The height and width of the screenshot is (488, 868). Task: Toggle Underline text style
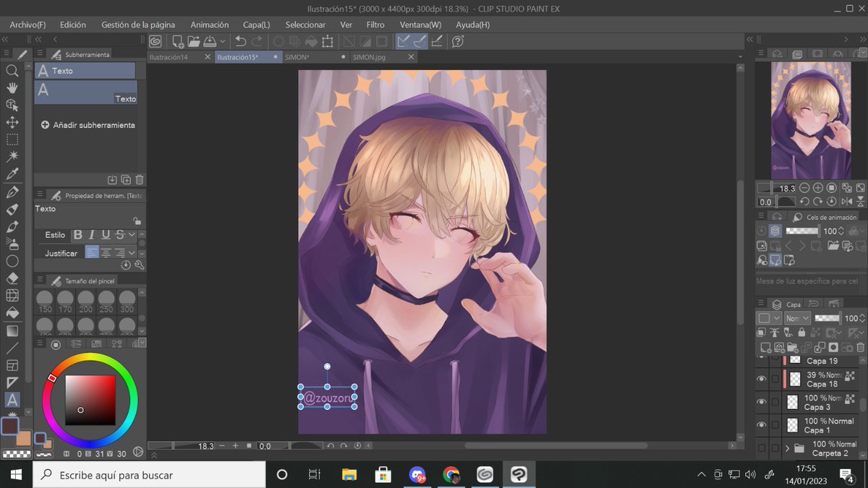pyautogui.click(x=106, y=234)
